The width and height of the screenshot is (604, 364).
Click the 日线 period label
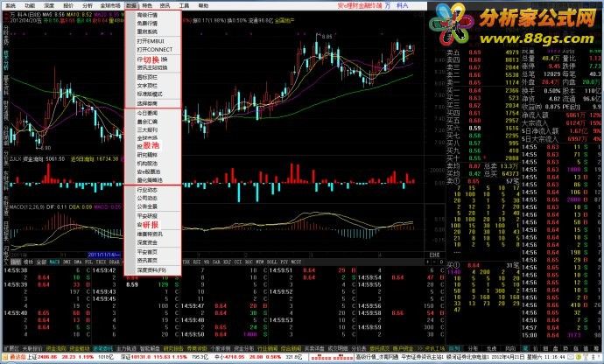[x=434, y=255]
